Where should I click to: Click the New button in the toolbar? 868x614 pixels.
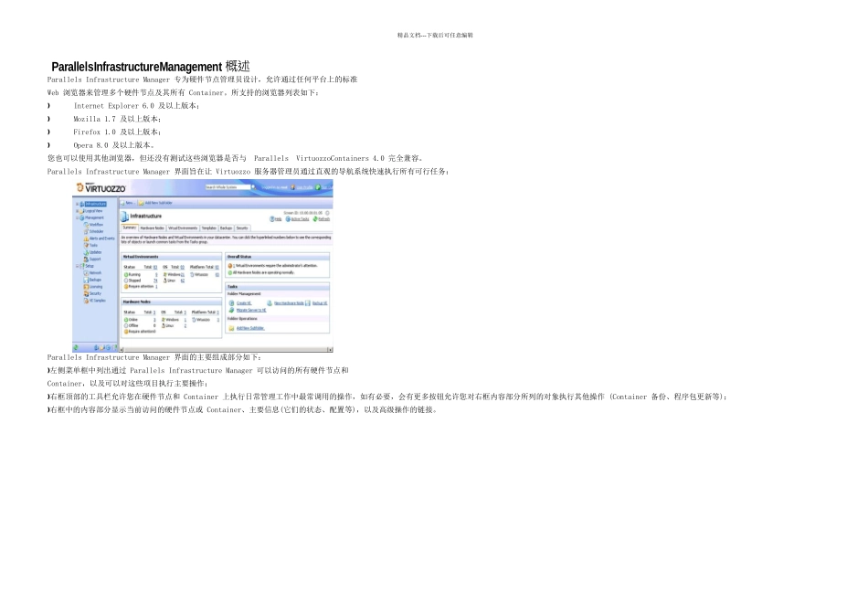[128, 203]
